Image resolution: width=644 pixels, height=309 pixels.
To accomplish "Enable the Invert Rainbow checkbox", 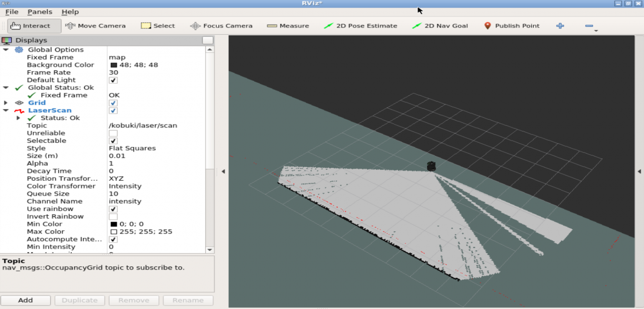I will click(x=113, y=217).
